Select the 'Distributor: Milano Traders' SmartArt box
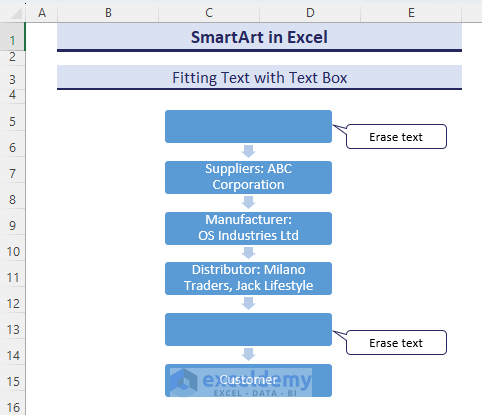The width and height of the screenshot is (482, 415). point(248,278)
